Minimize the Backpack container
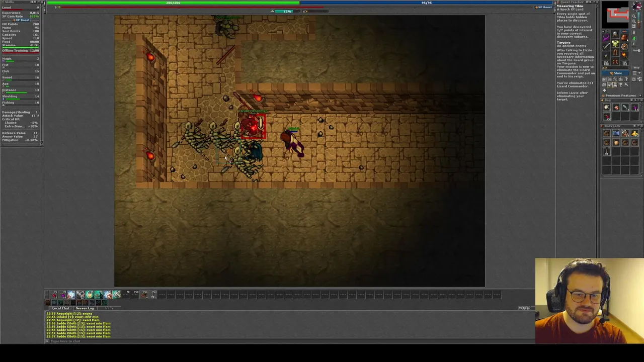 (x=638, y=126)
